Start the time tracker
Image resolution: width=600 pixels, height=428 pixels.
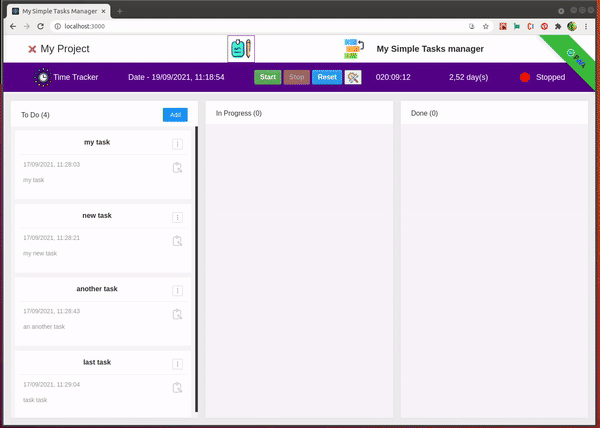point(268,77)
